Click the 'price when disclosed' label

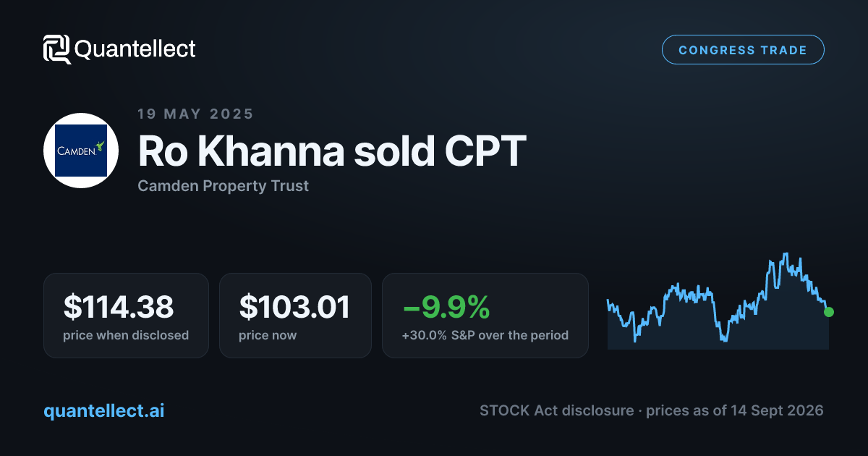click(x=126, y=335)
